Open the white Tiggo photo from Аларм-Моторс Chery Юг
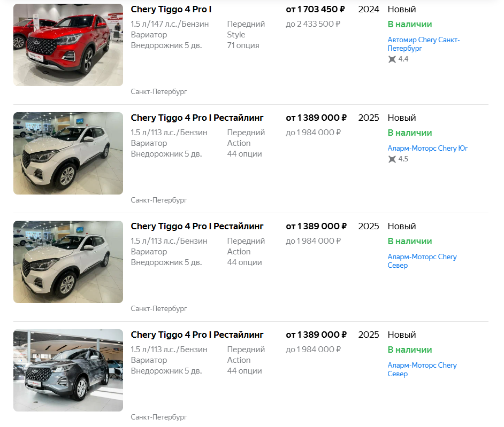This screenshot has height=427, width=504. (x=68, y=153)
